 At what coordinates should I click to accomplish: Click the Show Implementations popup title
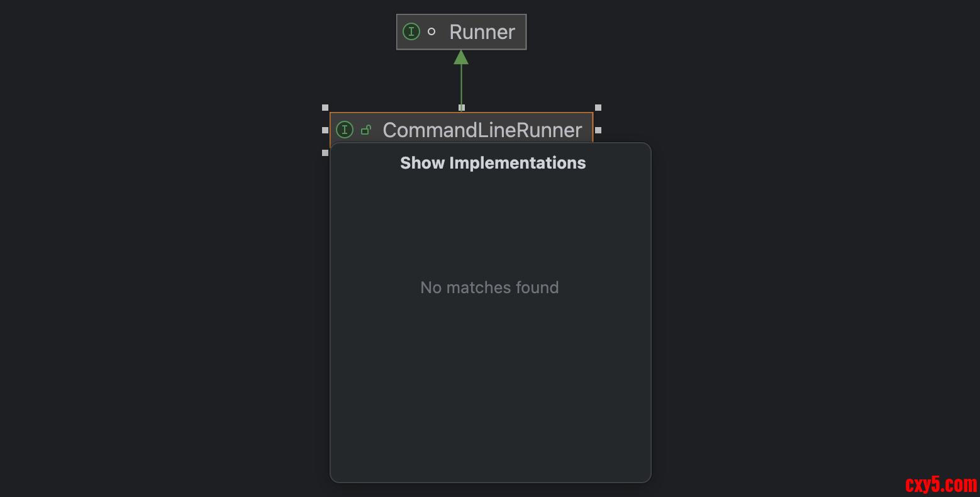coord(493,163)
